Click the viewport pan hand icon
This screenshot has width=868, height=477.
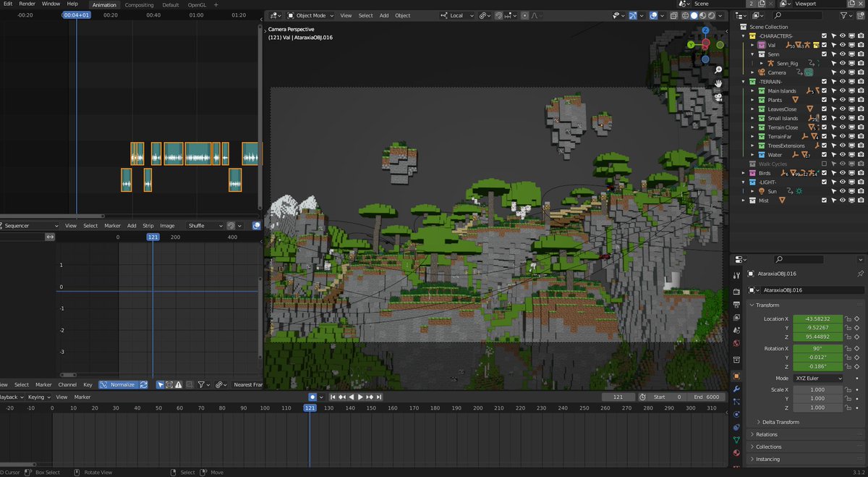(x=718, y=83)
